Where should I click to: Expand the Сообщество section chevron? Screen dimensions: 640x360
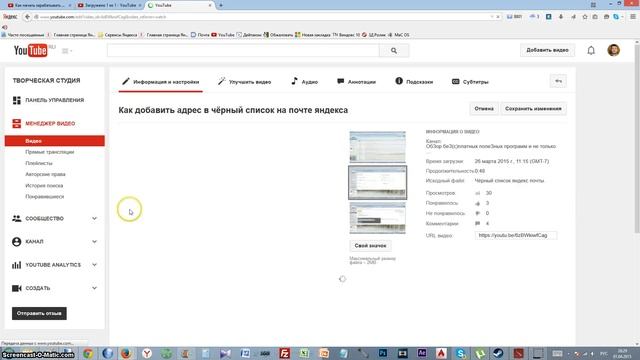(94, 218)
